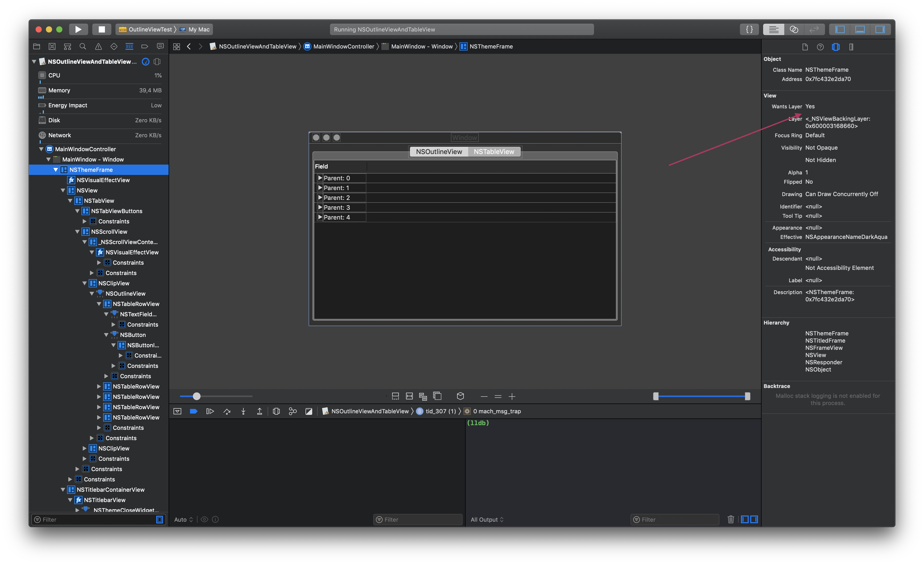The width and height of the screenshot is (924, 565).
Task: Click the left handle of visible-range slider
Action: [x=656, y=396]
